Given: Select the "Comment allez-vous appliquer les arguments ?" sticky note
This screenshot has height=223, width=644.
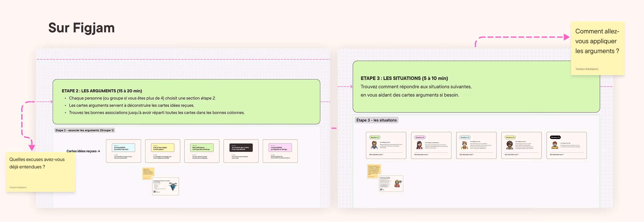Looking at the screenshot, I should [597, 48].
